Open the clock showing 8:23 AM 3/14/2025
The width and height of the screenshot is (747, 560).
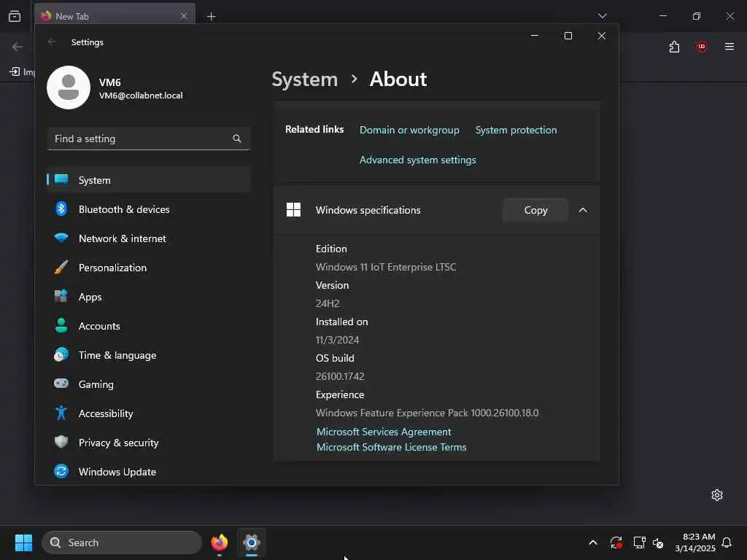pos(695,542)
